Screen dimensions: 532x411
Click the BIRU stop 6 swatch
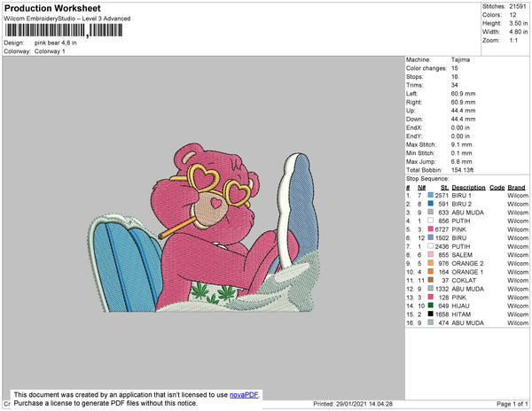[x=431, y=237]
